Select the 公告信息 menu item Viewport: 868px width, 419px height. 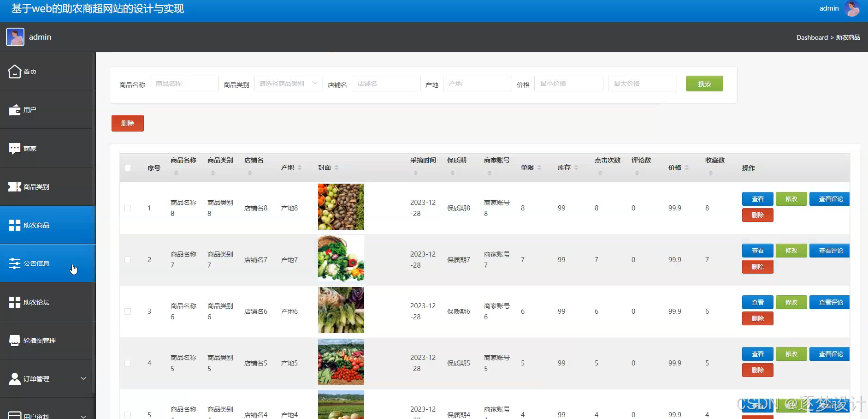47,263
